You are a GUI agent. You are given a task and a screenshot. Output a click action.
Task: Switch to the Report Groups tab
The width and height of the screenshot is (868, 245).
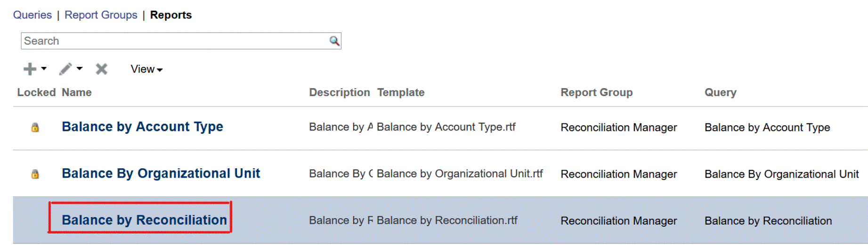pos(101,15)
